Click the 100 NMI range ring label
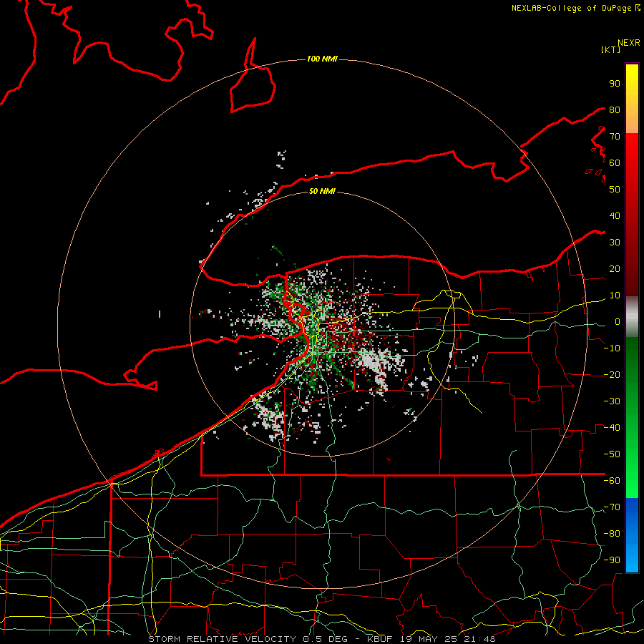This screenshot has width=644, height=644. (322, 59)
